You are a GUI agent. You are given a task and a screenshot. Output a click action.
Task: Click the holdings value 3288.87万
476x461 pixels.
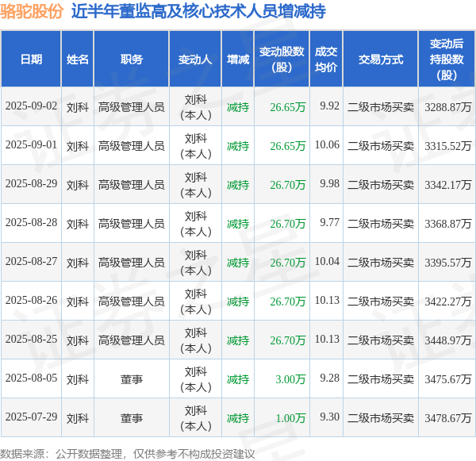pyautogui.click(x=447, y=107)
